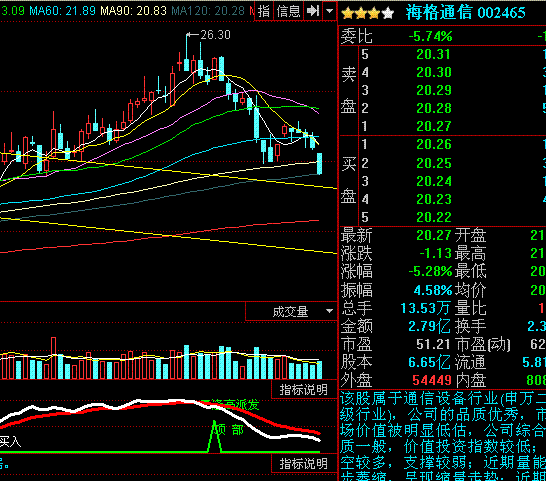Screen dimensions: 546x481
Task: Expand the dropdown arrow beside 信息
Action: coord(329,11)
